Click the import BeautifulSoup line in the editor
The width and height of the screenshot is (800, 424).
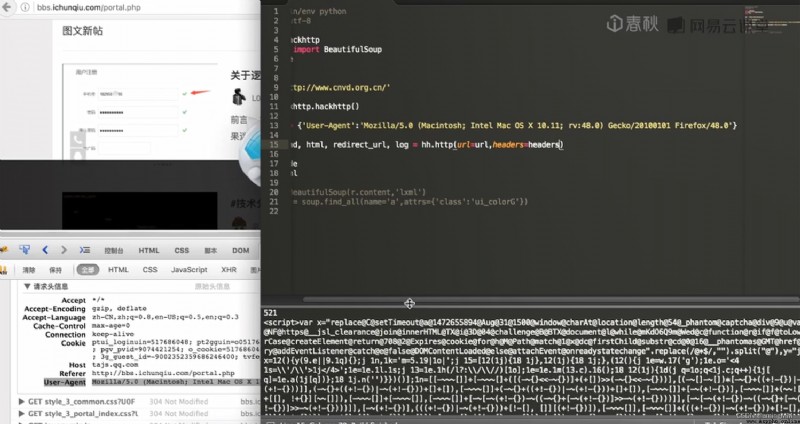[x=338, y=49]
